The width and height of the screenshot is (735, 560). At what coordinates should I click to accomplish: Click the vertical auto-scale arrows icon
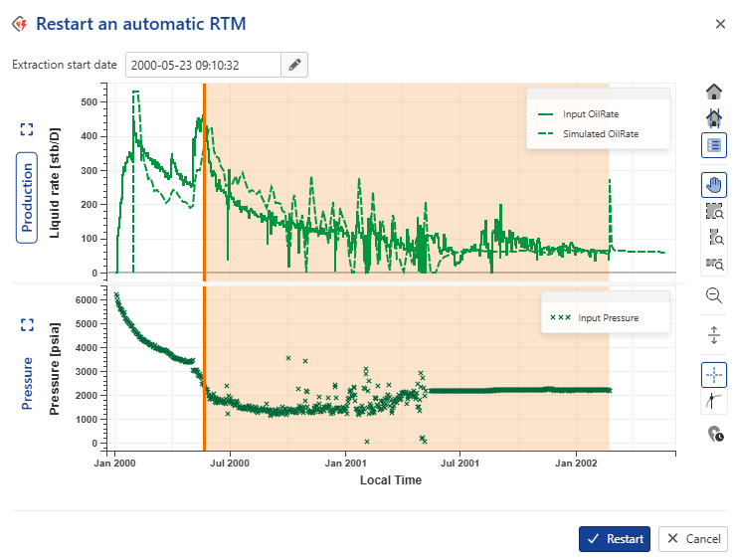714,335
